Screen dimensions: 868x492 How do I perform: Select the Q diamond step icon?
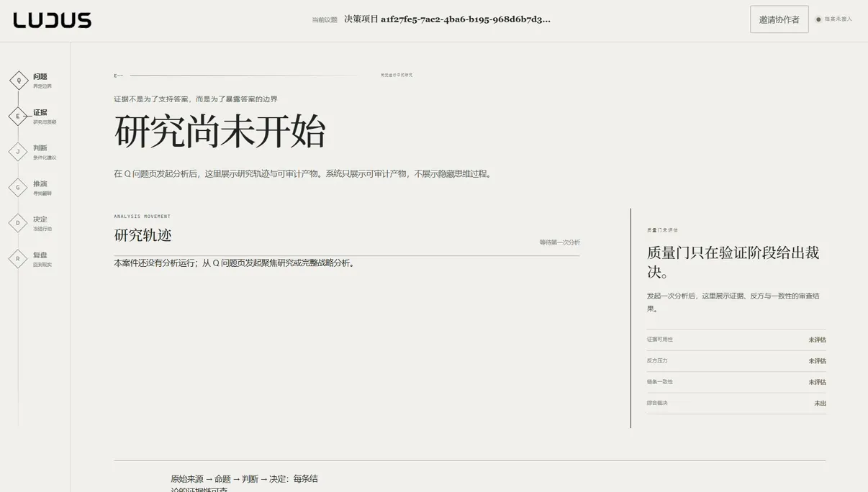(19, 81)
